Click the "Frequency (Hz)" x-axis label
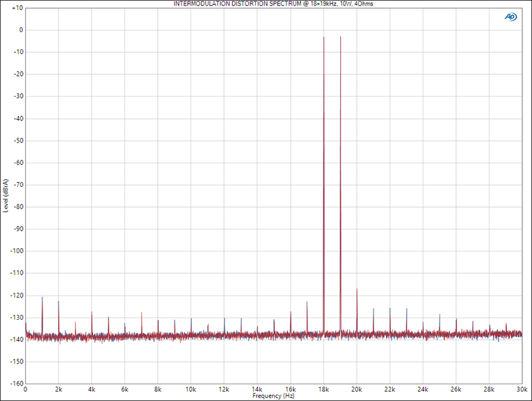The width and height of the screenshot is (532, 401). click(273, 396)
